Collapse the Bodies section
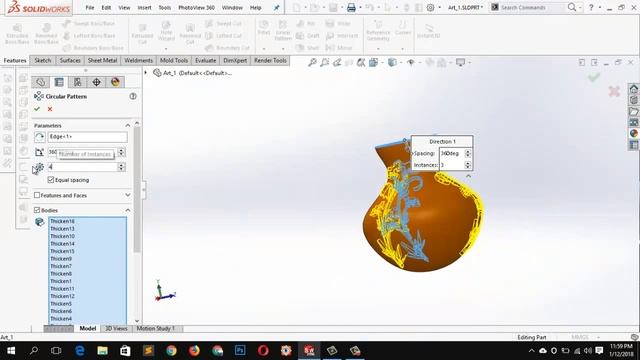 (128, 210)
